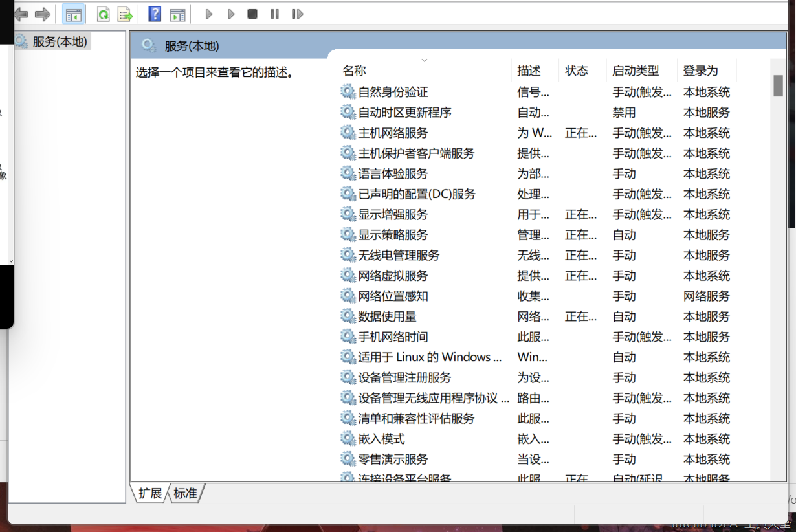Screen dimensions: 796x532
Task: Select the 网络位置感知 service row
Action: (x=393, y=296)
